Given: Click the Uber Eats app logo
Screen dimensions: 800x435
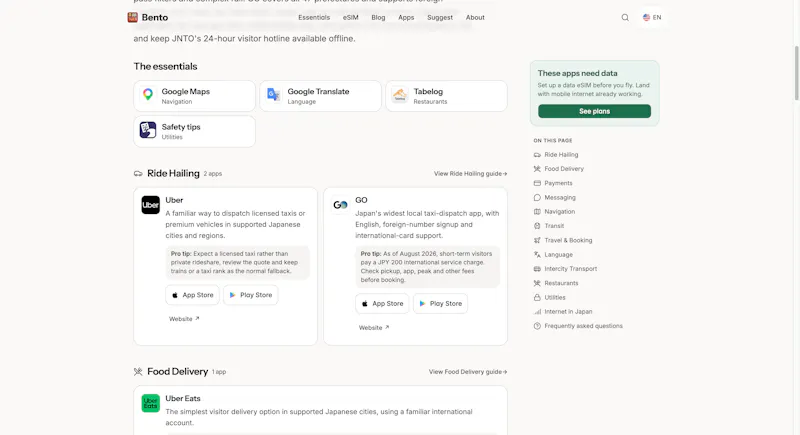Looking at the screenshot, I should pyautogui.click(x=151, y=403).
